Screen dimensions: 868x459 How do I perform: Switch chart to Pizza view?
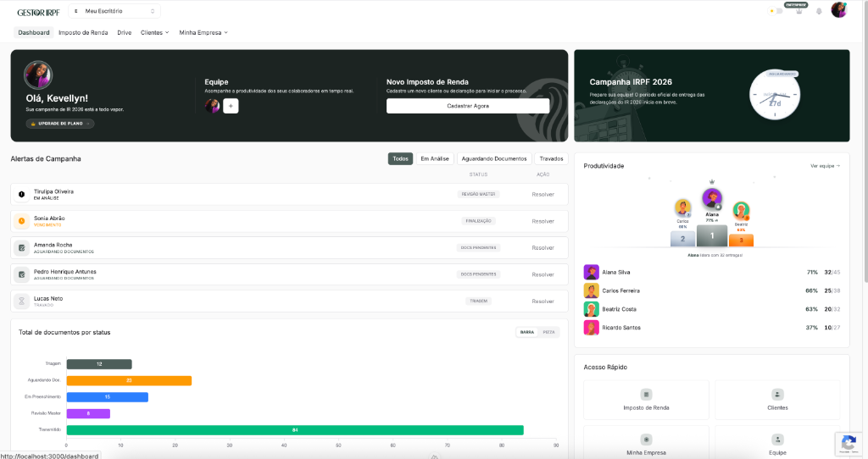point(548,332)
